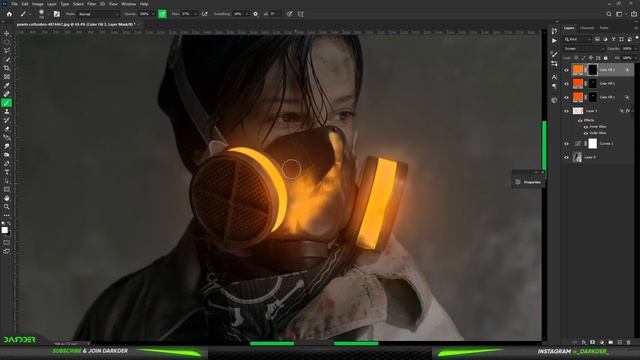Open the Window menu
Screen dimensions: 640x360
129,4
